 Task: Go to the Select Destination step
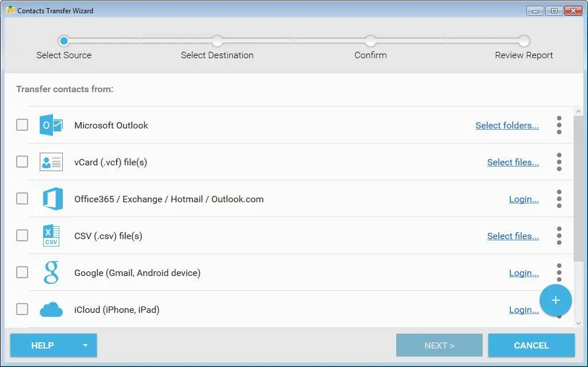(x=217, y=40)
